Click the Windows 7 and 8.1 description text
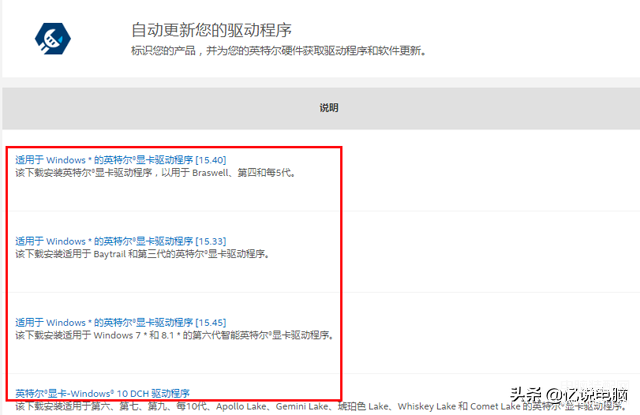 (175, 335)
